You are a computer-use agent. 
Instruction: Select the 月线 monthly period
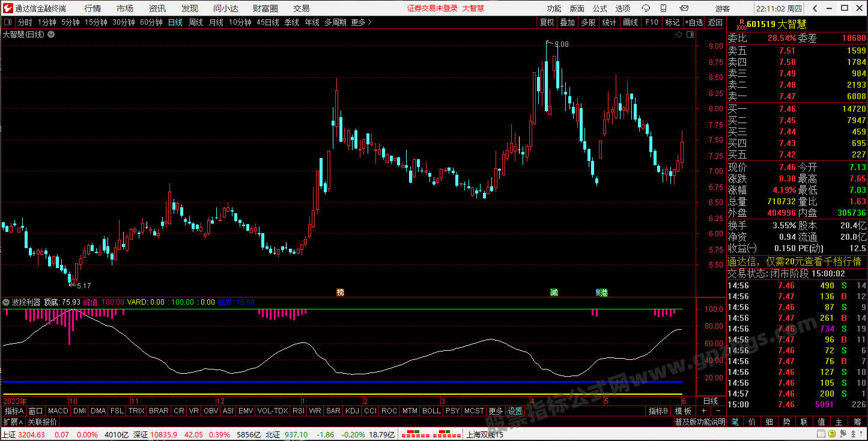point(216,22)
